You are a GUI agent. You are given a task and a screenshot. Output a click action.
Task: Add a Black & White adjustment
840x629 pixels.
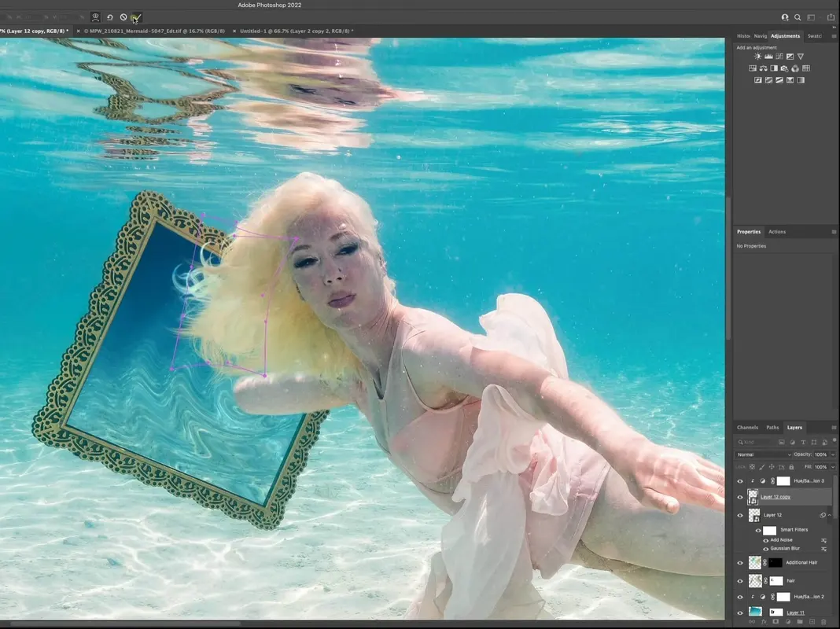(x=774, y=68)
